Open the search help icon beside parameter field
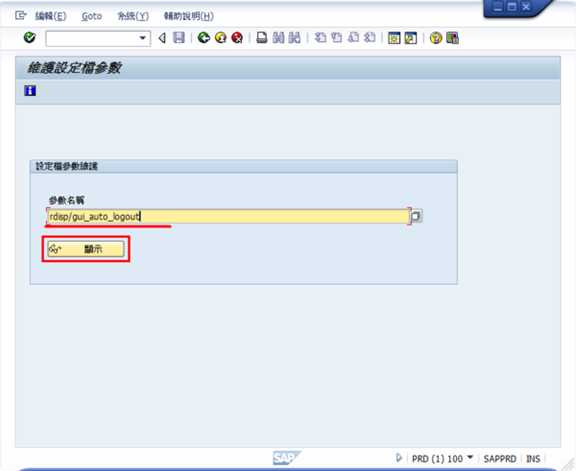 (416, 216)
